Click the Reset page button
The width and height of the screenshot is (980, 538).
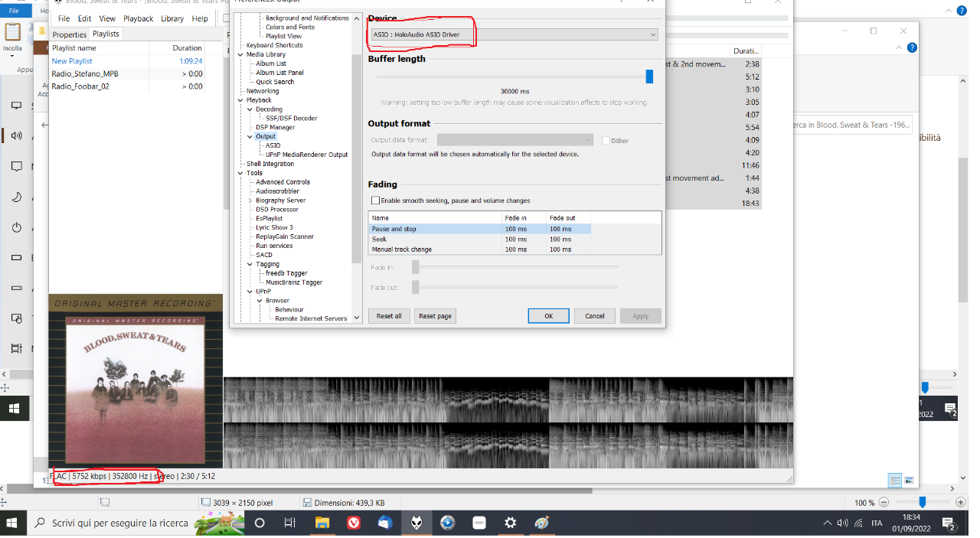[x=435, y=316]
